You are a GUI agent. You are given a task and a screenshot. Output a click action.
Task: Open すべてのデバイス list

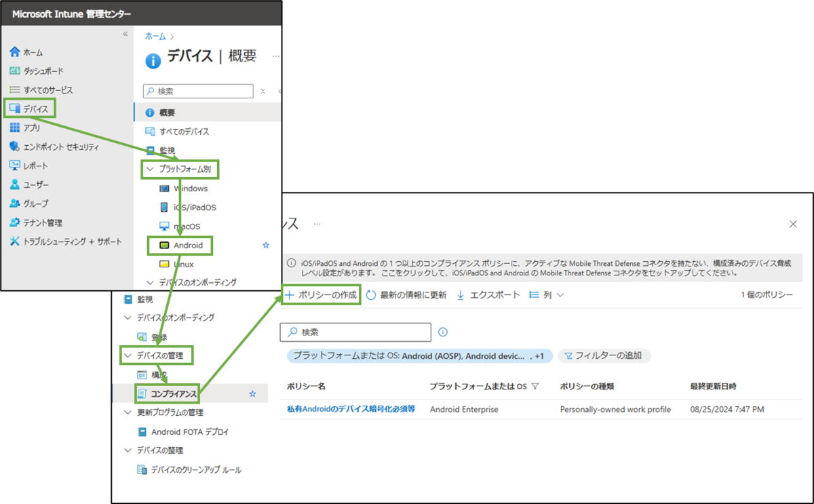(178, 132)
